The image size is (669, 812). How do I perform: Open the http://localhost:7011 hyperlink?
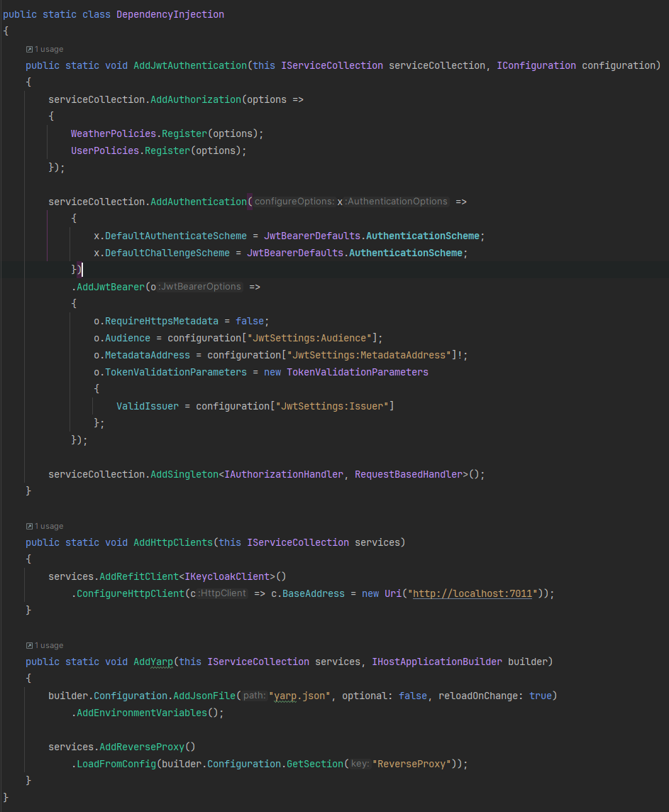(472, 593)
